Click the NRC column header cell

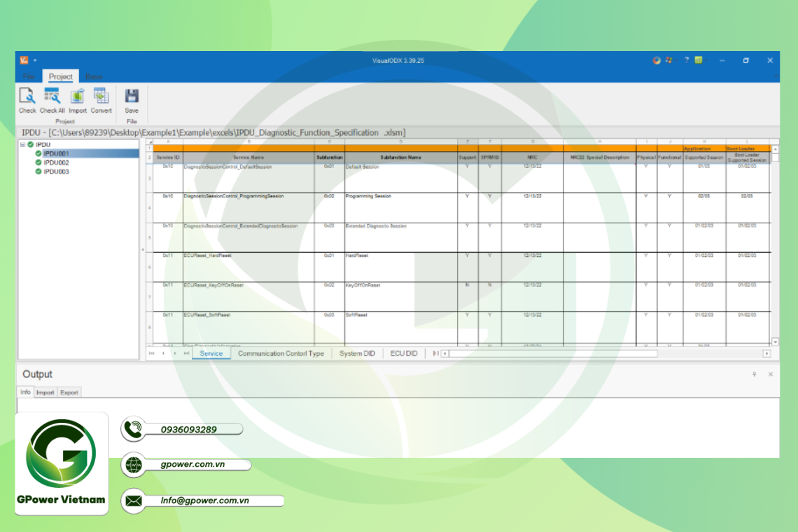[532, 157]
